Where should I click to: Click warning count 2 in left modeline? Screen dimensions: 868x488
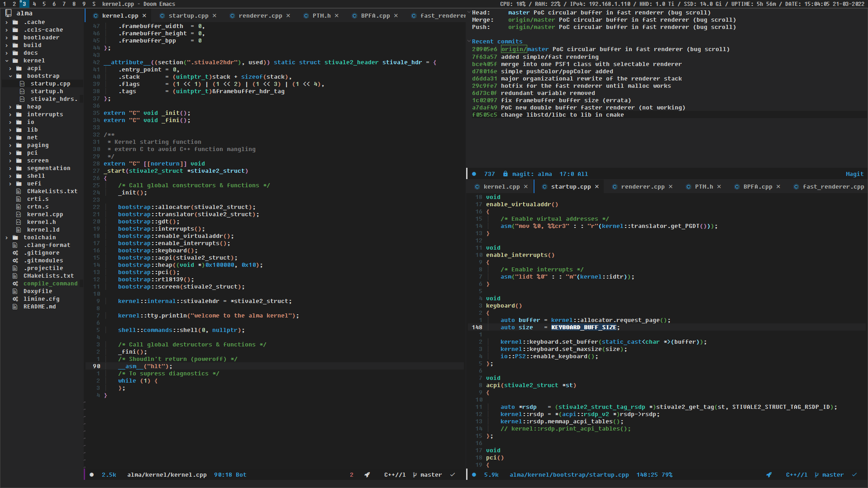point(351,475)
